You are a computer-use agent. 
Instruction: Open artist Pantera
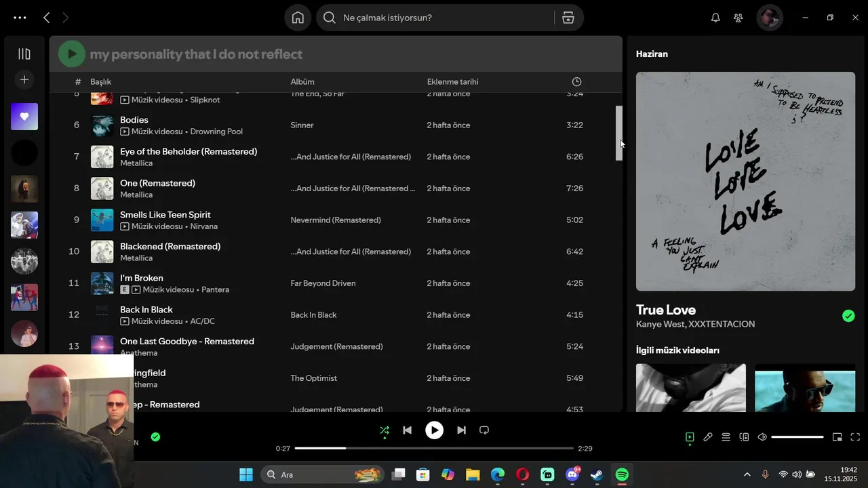click(x=216, y=289)
